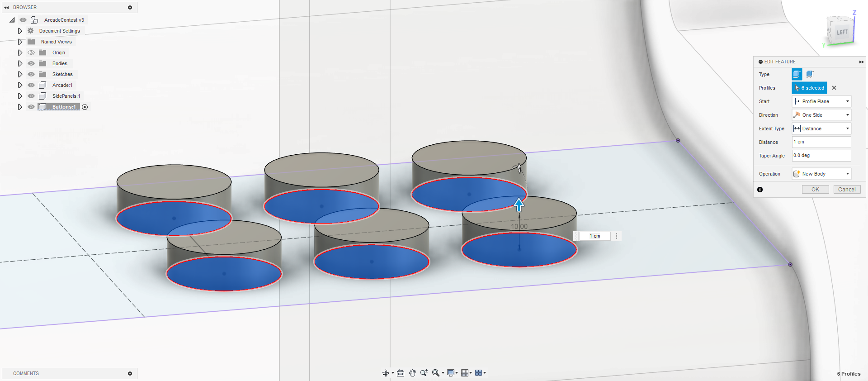The image size is (868, 381).
Task: Expand the SidePanels:1 node
Action: (x=20, y=96)
